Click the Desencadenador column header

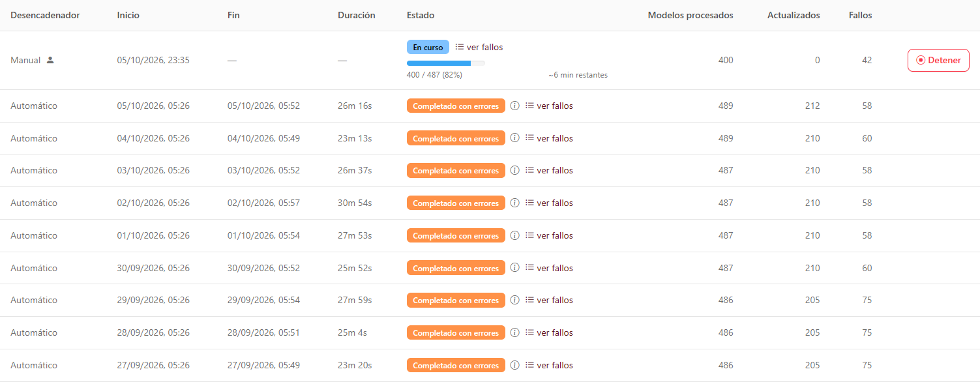tap(45, 15)
